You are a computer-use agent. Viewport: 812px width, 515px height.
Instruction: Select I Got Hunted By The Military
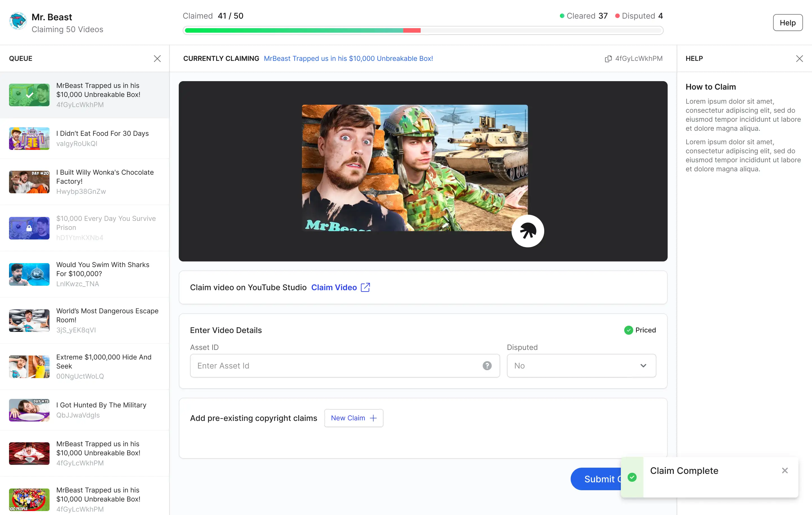(x=85, y=410)
